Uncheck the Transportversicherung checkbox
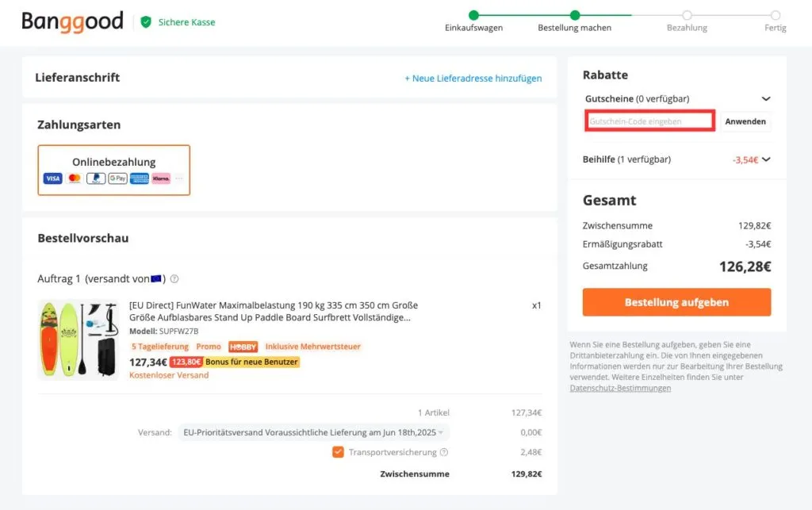The width and height of the screenshot is (812, 510). pyautogui.click(x=337, y=452)
